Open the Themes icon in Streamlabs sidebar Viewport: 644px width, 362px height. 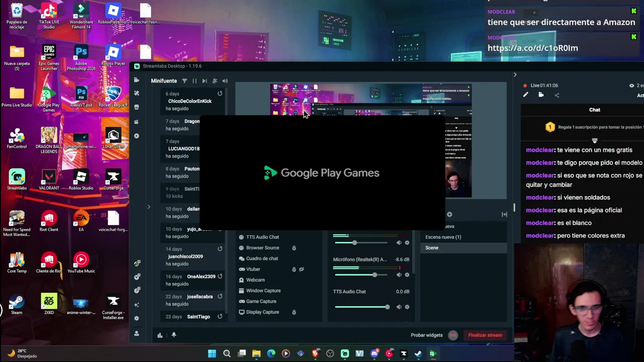(136, 94)
